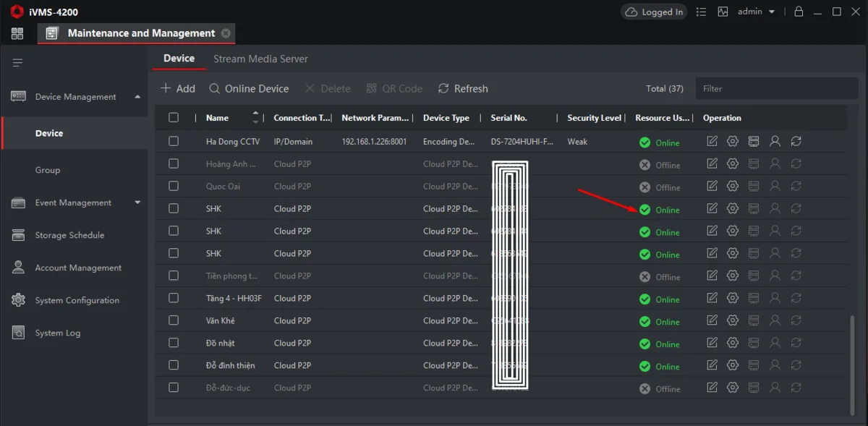Tick the checkbox for Ha Dong CCTV
Image resolution: width=868 pixels, height=426 pixels.
174,142
